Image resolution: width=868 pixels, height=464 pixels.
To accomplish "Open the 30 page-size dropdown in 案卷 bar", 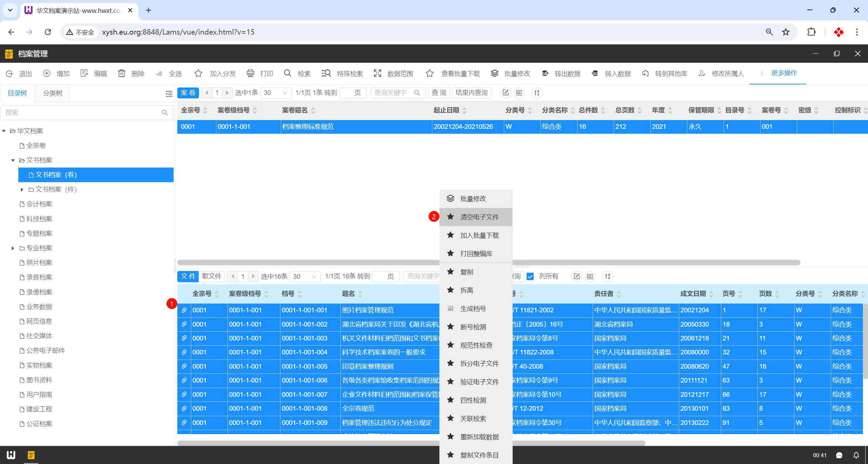I will click(x=276, y=93).
